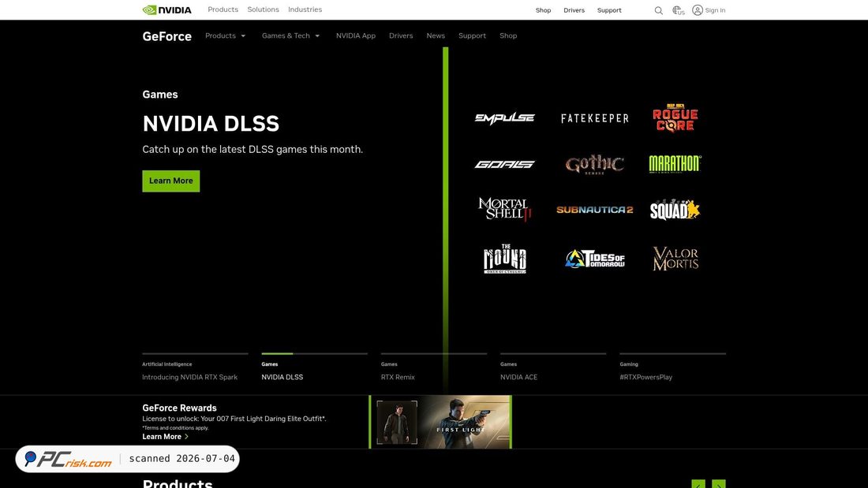Switch to #RTXPowersPlay slide tab
The height and width of the screenshot is (488, 868).
(645, 377)
